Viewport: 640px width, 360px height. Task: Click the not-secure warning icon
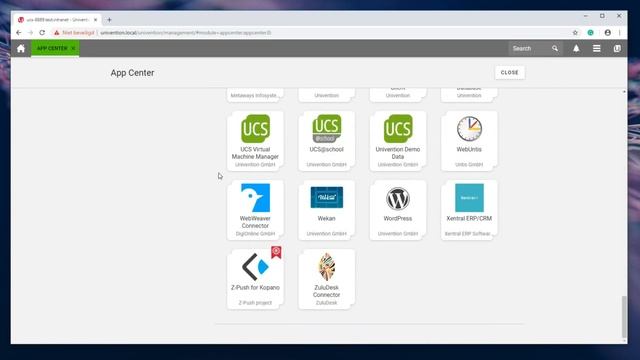click(57, 33)
